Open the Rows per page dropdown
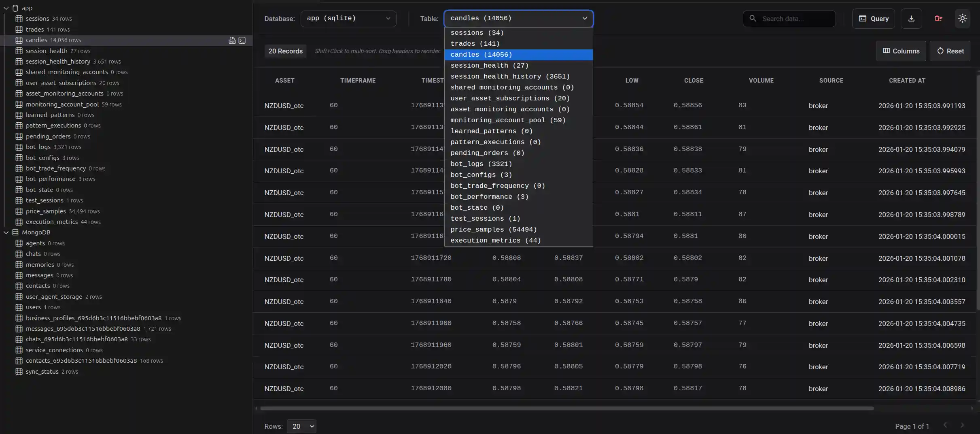The width and height of the screenshot is (980, 434). click(301, 426)
